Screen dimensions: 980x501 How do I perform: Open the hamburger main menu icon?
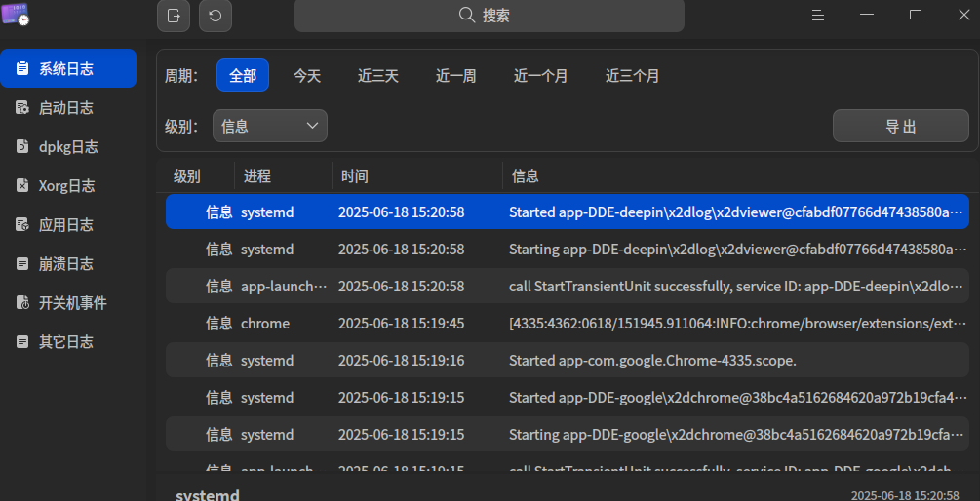(817, 15)
